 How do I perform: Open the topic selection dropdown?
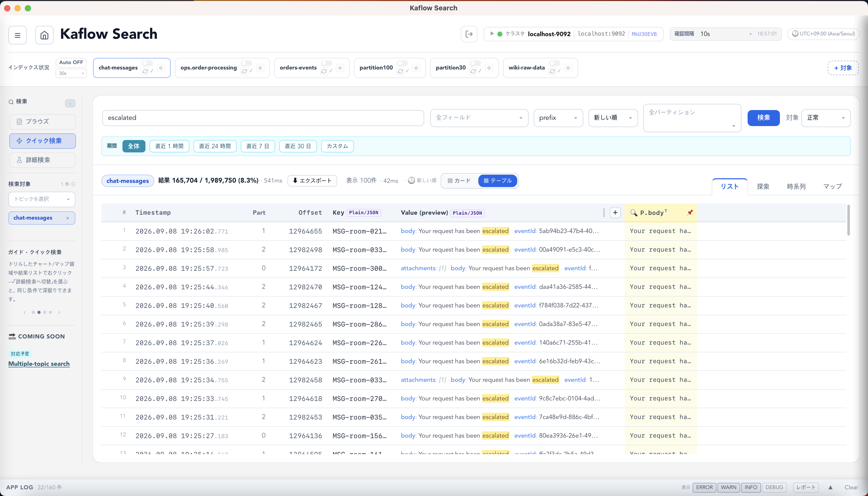pos(42,199)
